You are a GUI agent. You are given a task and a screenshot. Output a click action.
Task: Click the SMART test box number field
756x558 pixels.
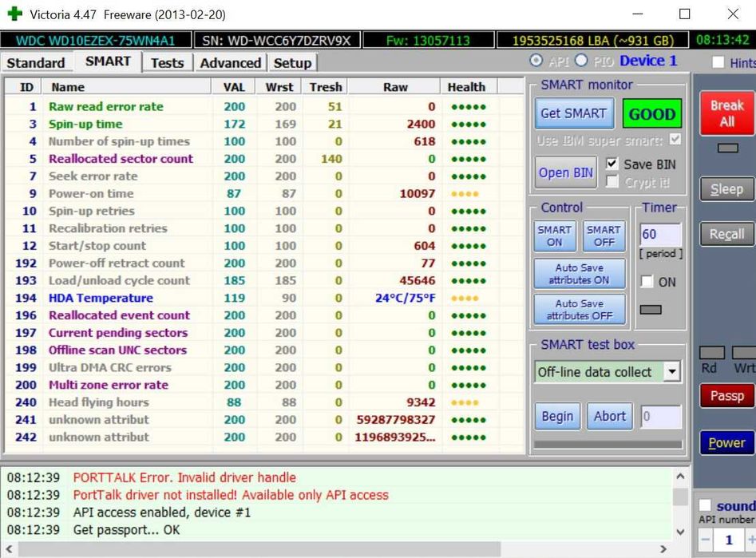pos(660,416)
